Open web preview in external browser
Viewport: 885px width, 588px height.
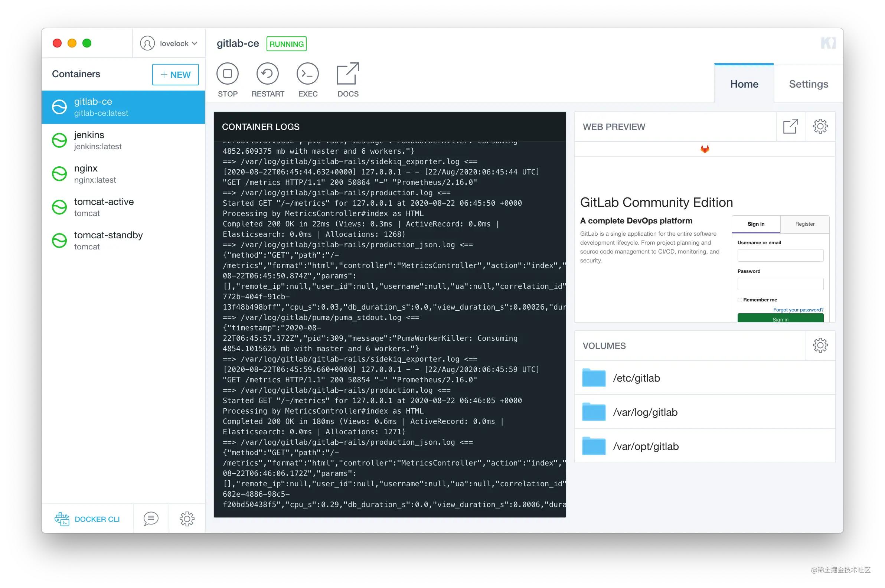coord(790,126)
